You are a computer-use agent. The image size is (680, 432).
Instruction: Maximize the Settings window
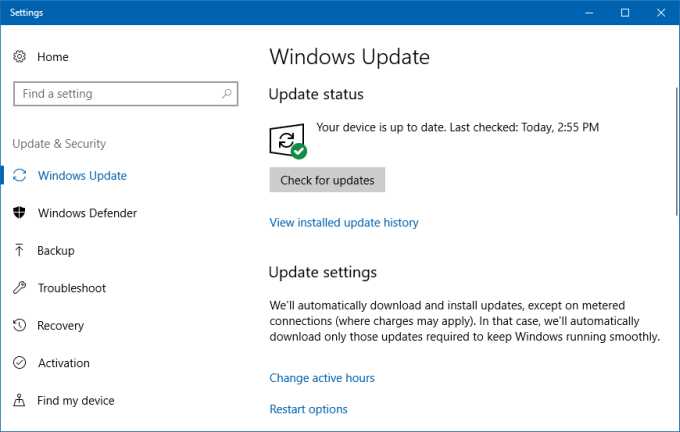(x=625, y=13)
